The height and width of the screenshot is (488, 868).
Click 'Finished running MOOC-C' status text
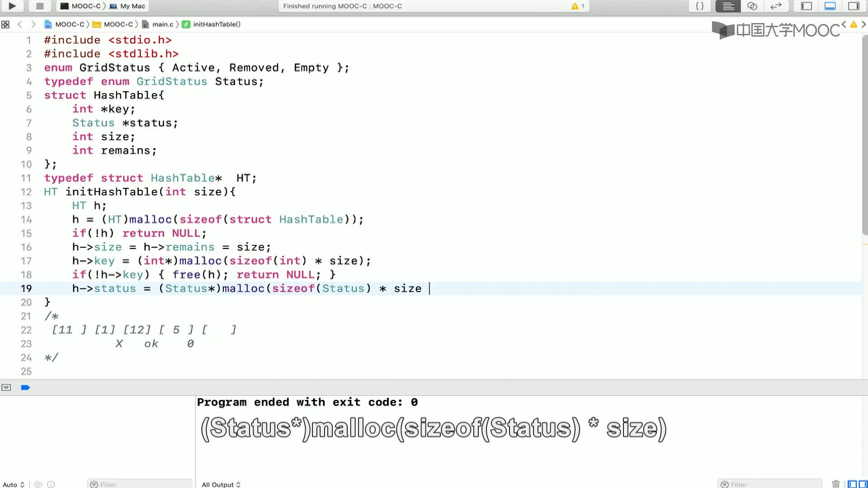click(x=342, y=6)
